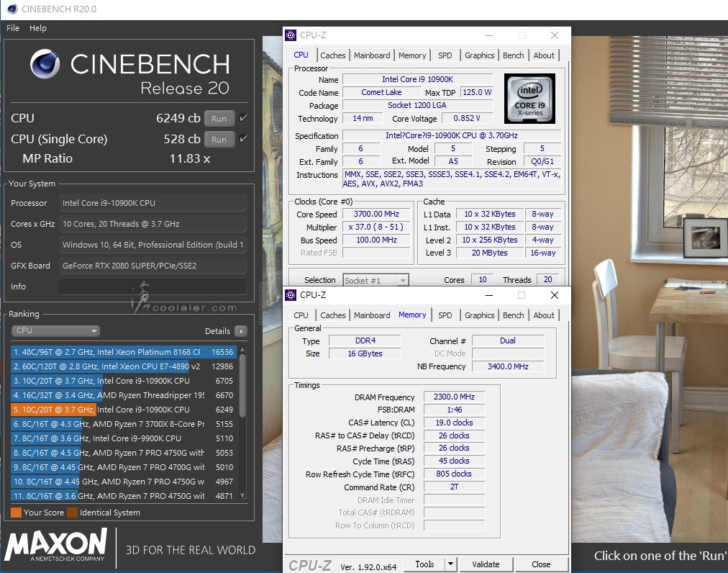
Task: Click ranking scrollbar up arrow
Action: pyautogui.click(x=242, y=349)
